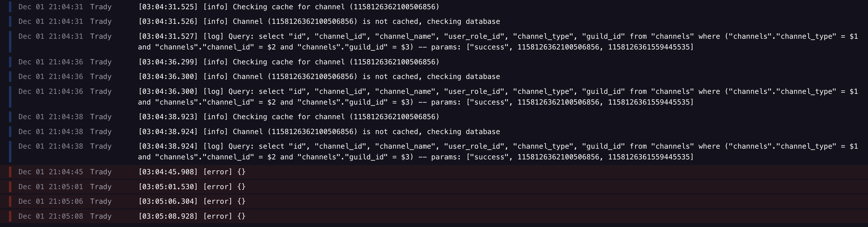Select the 03:04:36.299 checking cache entry

pos(434,62)
